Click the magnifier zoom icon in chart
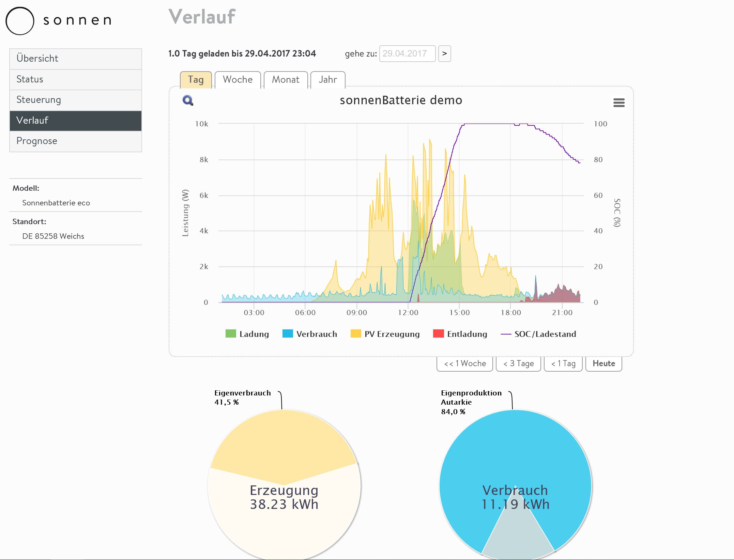734x560 pixels. (188, 100)
